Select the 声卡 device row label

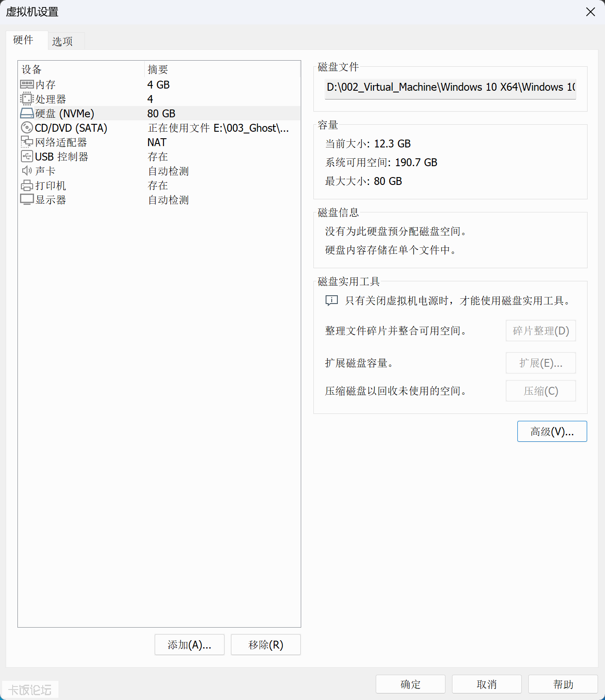click(45, 171)
